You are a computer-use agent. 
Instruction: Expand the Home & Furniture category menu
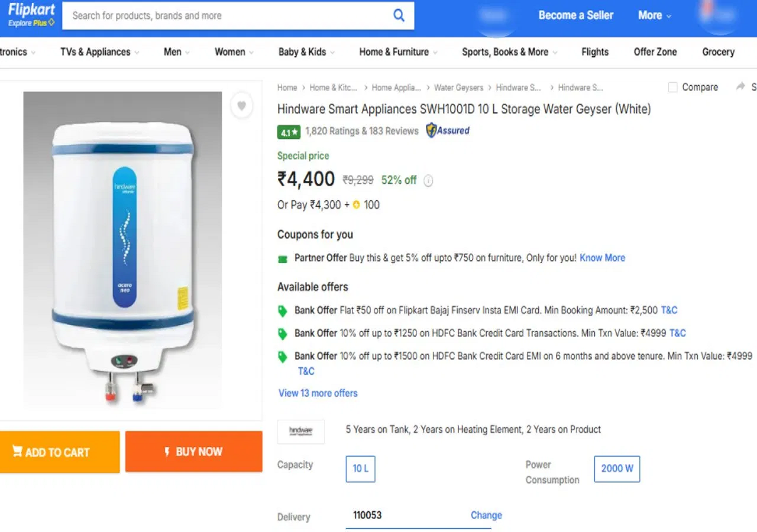click(x=398, y=52)
